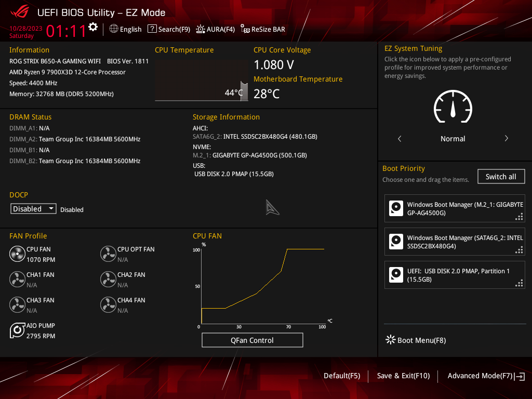Click the 01:11 clock display
The width and height of the screenshot is (532, 399).
pyautogui.click(x=66, y=31)
